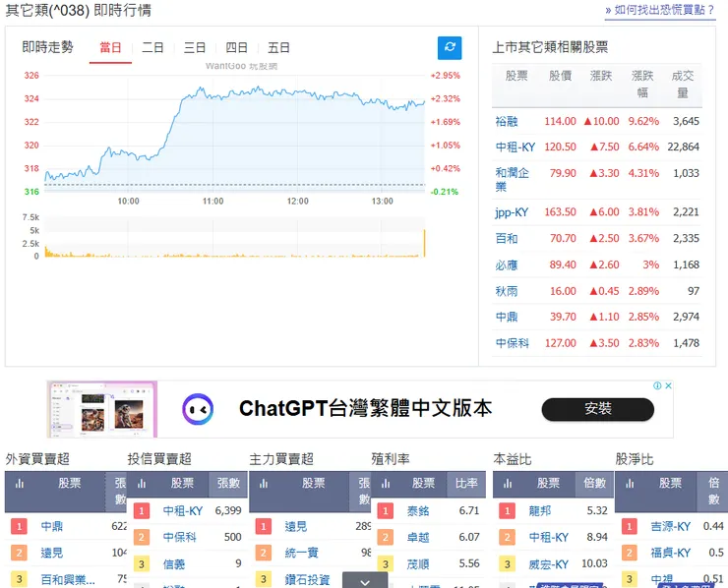Click chart icon in 外資買賣超 table header

click(x=20, y=484)
